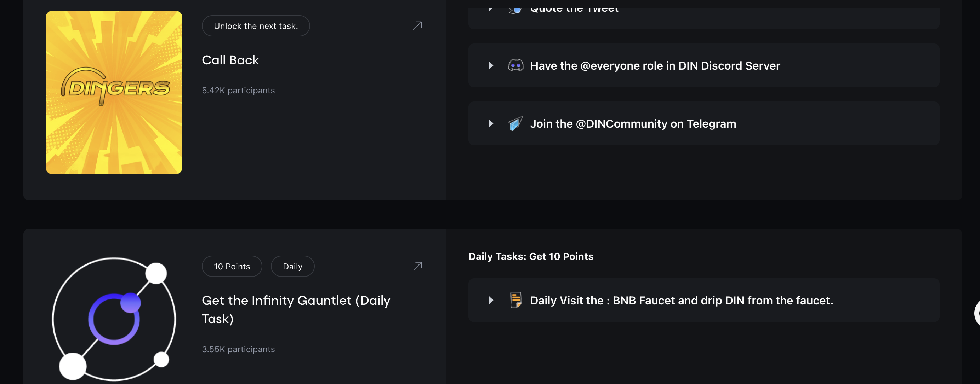Image resolution: width=980 pixels, height=384 pixels.
Task: Click the 'Daily' tag
Action: coord(292,266)
